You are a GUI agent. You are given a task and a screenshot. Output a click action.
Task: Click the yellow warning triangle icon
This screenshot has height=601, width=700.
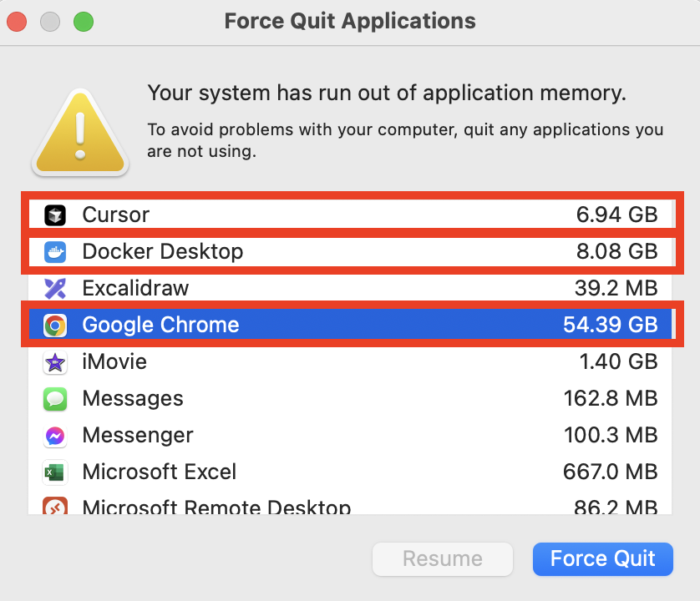[x=80, y=132]
